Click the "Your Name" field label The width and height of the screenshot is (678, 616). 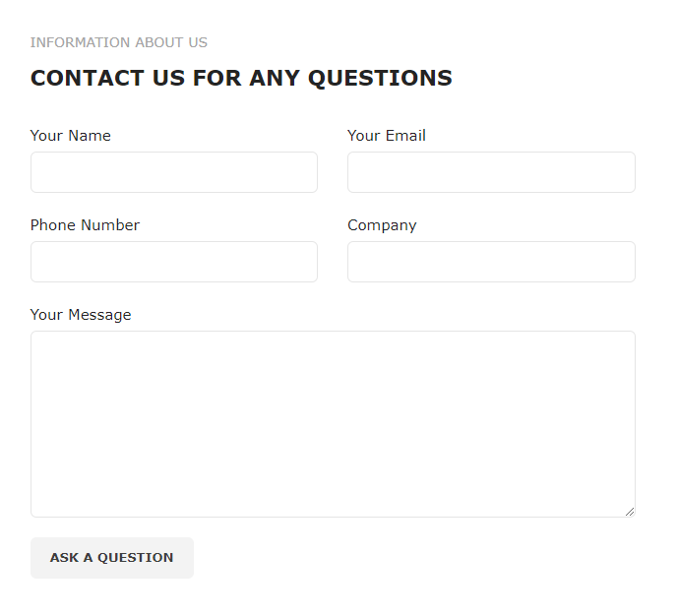pyautogui.click(x=71, y=136)
